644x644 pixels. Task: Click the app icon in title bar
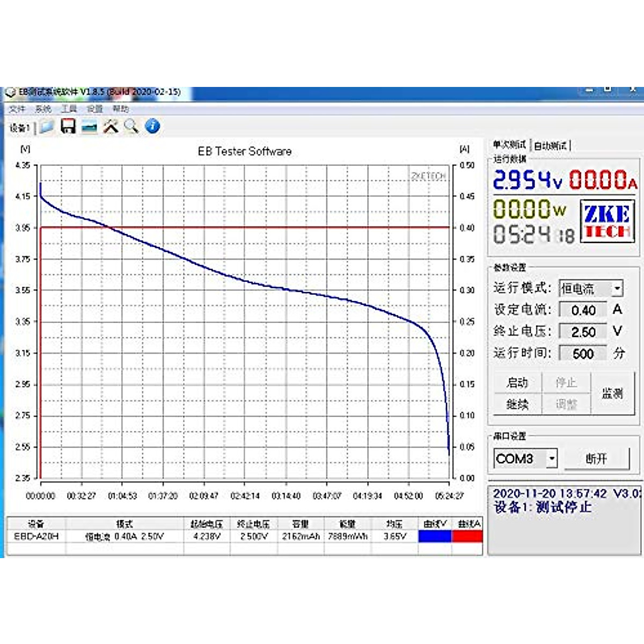(10, 92)
